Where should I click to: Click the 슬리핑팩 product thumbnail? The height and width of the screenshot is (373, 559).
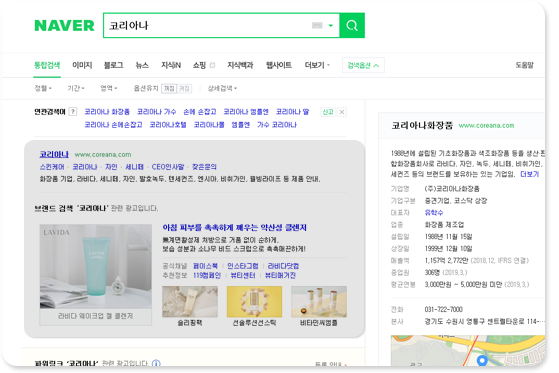(x=190, y=302)
